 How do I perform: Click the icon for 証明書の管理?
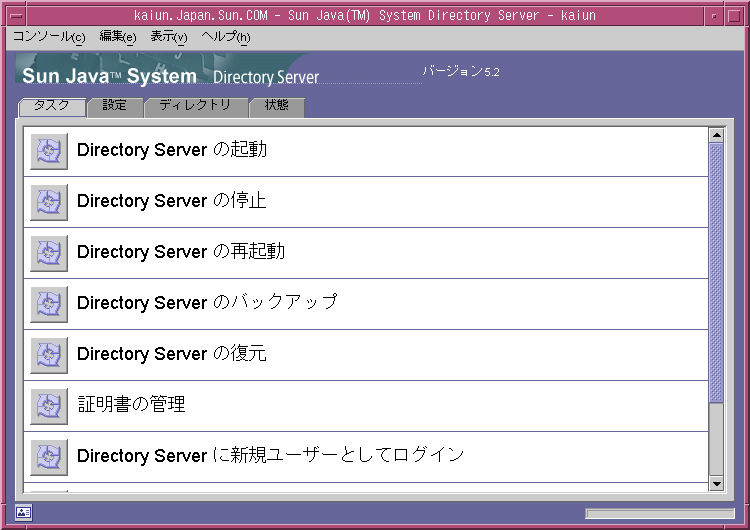tap(49, 406)
